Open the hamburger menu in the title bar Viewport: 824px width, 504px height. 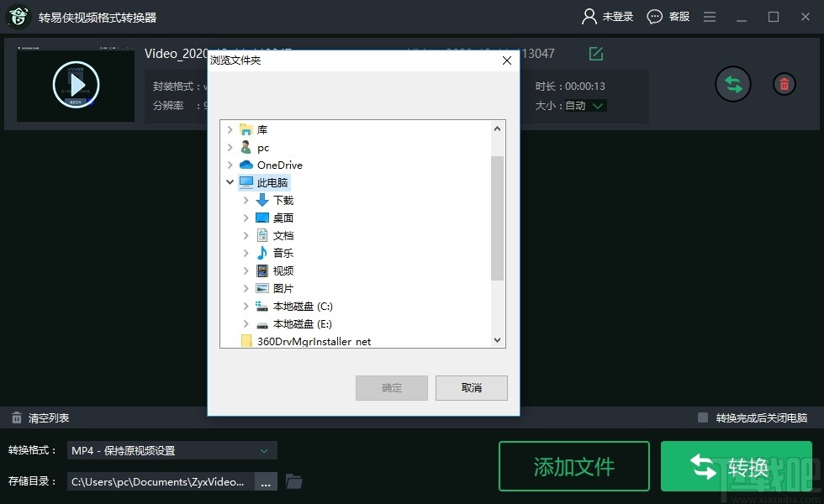709,16
